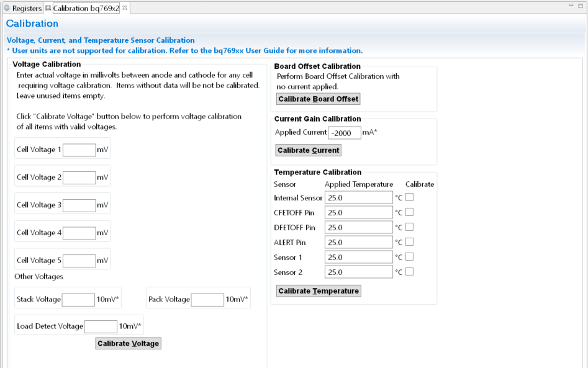Close the Calibration bq769x2 tab
The width and height of the screenshot is (588, 368).
point(123,8)
